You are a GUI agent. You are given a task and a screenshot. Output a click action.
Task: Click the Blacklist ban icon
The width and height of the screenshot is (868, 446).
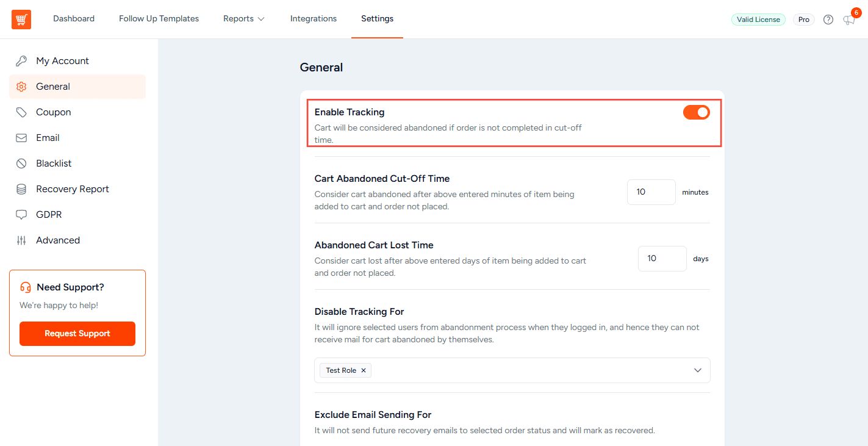pos(21,164)
